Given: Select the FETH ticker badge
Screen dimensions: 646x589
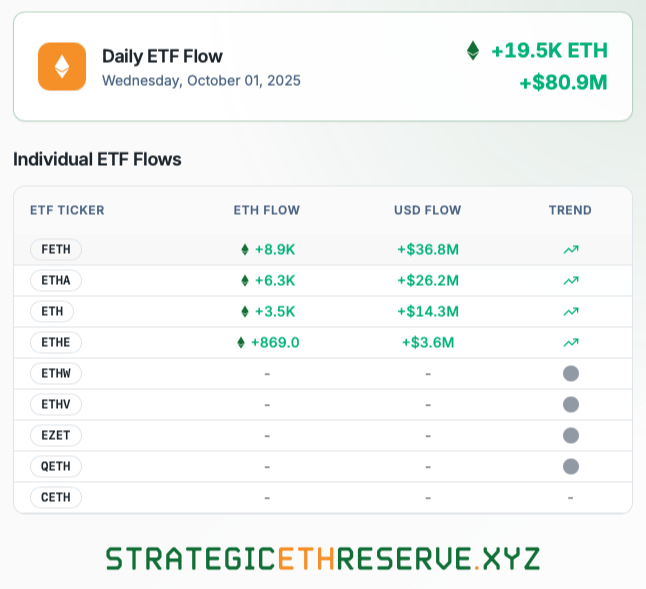Looking at the screenshot, I should pos(56,249).
